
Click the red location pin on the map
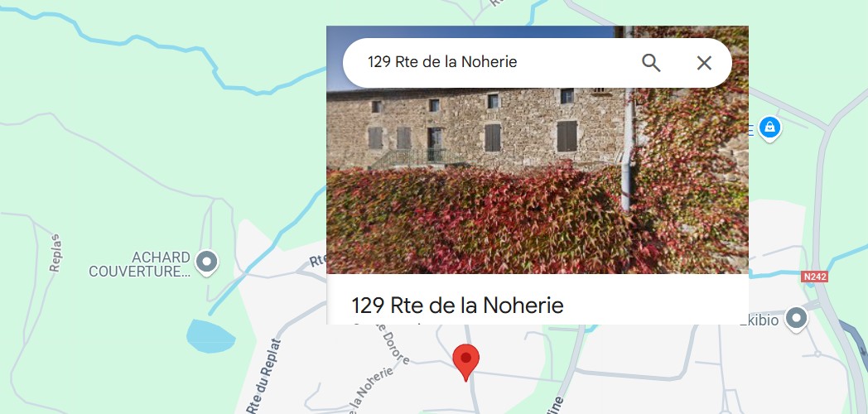coord(465,362)
